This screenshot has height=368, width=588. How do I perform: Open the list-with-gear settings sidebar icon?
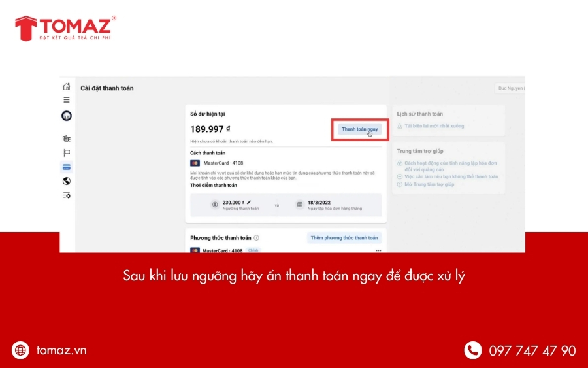[66, 195]
